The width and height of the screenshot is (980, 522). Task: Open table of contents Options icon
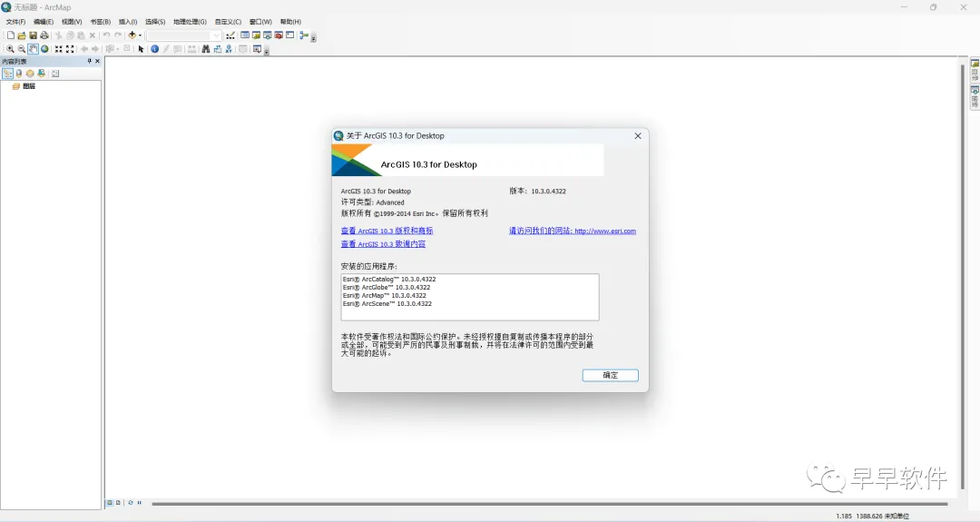tap(55, 74)
